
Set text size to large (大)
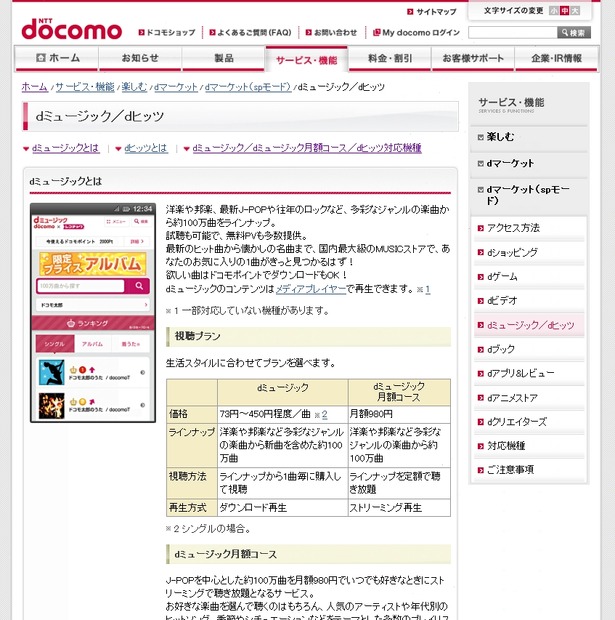(575, 11)
